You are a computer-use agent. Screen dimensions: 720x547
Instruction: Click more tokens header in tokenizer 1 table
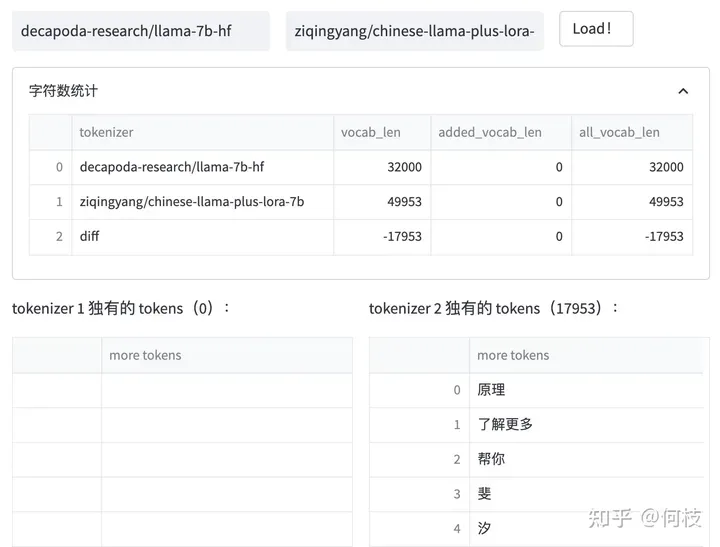pos(227,355)
